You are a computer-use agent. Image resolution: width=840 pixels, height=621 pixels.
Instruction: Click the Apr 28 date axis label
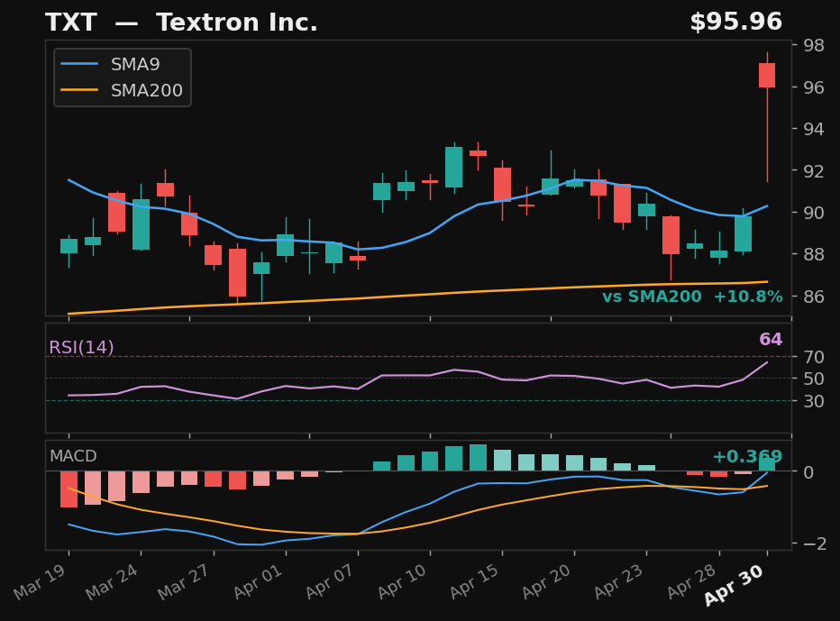pyautogui.click(x=691, y=582)
